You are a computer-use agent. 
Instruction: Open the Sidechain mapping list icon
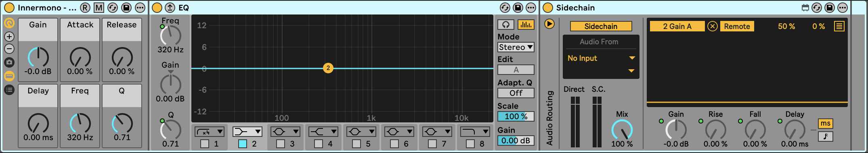pos(839,26)
